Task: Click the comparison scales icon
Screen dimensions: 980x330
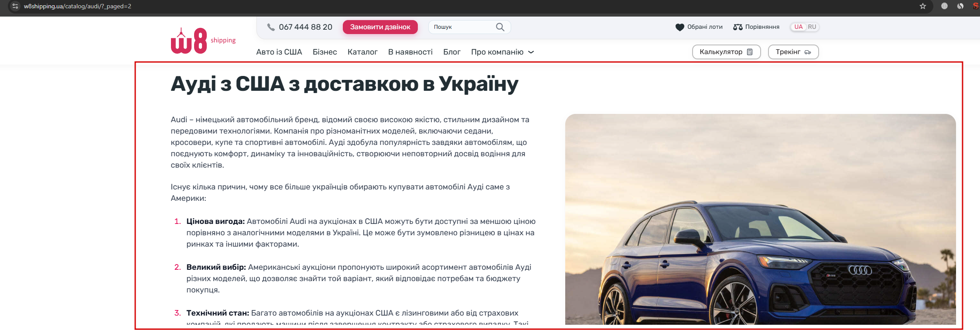Action: (x=738, y=27)
